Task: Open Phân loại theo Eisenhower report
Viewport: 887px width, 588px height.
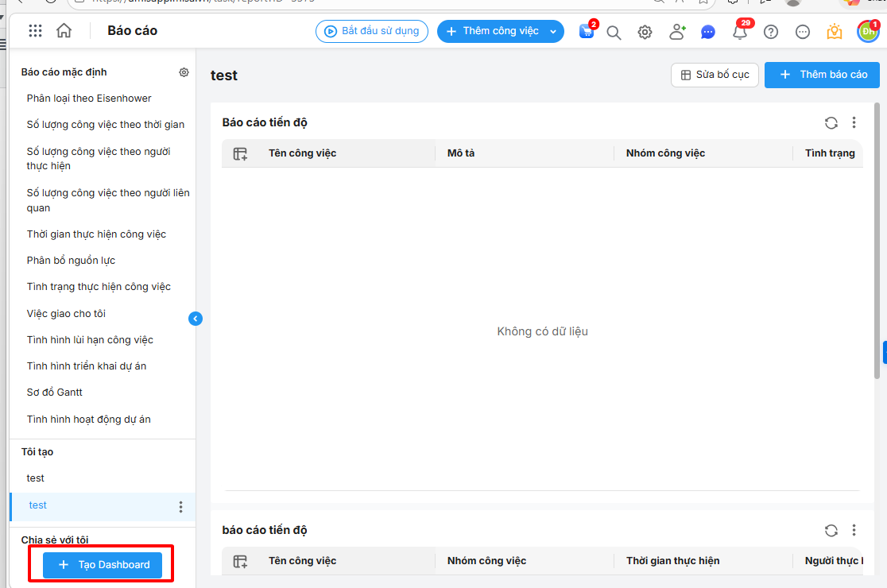Action: [89, 99]
